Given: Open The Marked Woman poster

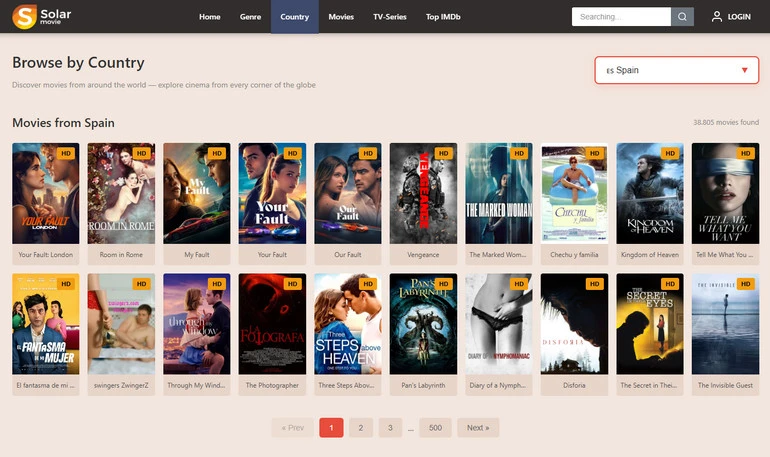Looking at the screenshot, I should (x=499, y=193).
